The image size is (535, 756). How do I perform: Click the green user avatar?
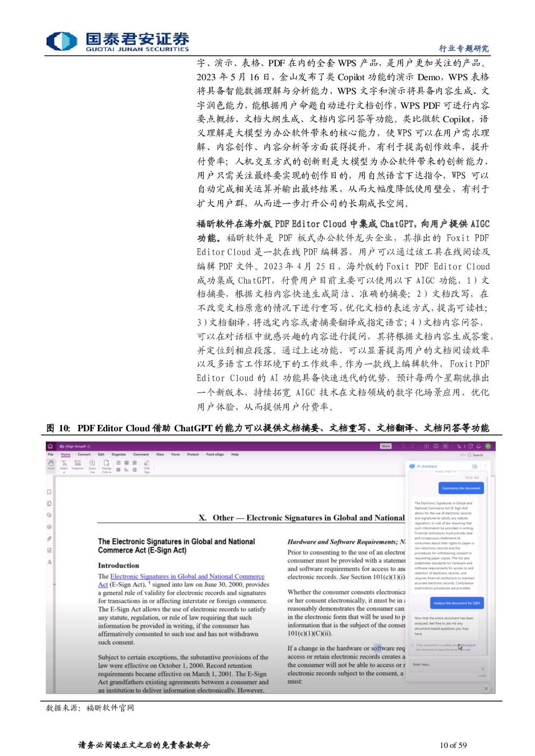tap(488, 446)
